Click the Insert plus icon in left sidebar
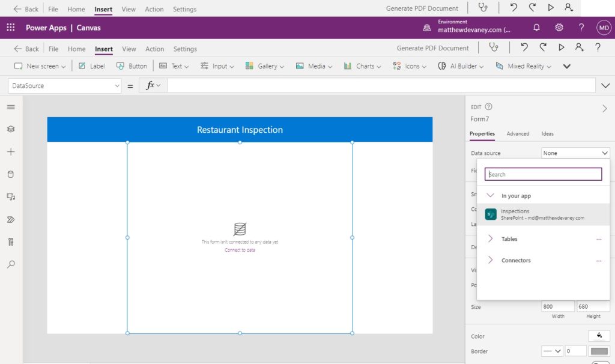The width and height of the screenshot is (615, 364). click(11, 152)
